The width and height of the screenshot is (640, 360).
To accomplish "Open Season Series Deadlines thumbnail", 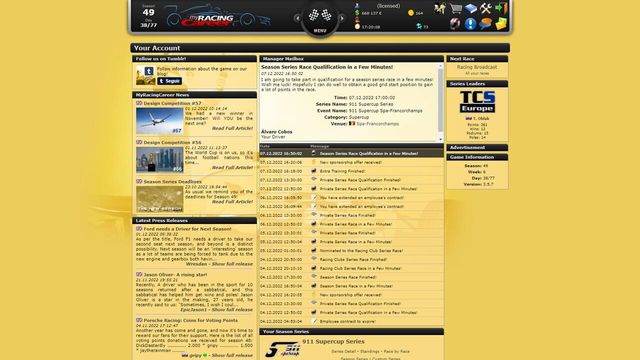I will pos(160,199).
